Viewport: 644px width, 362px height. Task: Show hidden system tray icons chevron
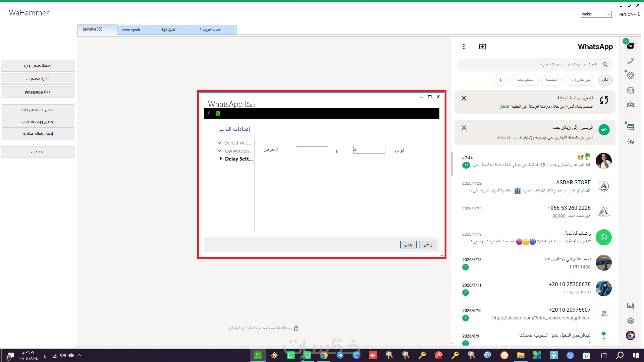[x=79, y=355]
